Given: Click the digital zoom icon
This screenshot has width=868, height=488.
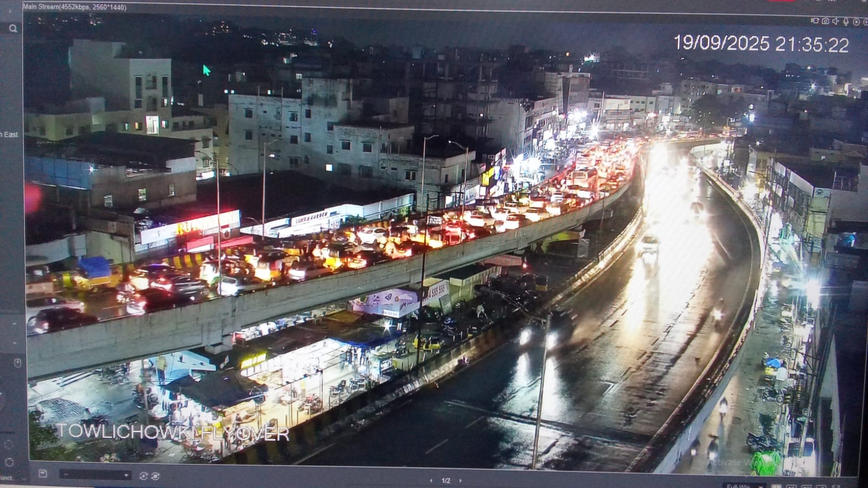Looking at the screenshot, I should (865, 22).
